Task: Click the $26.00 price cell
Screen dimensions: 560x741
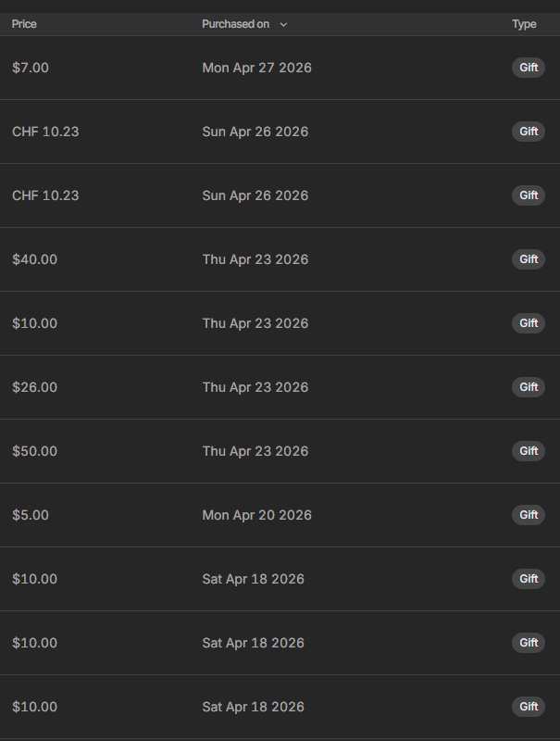Action: tap(34, 387)
